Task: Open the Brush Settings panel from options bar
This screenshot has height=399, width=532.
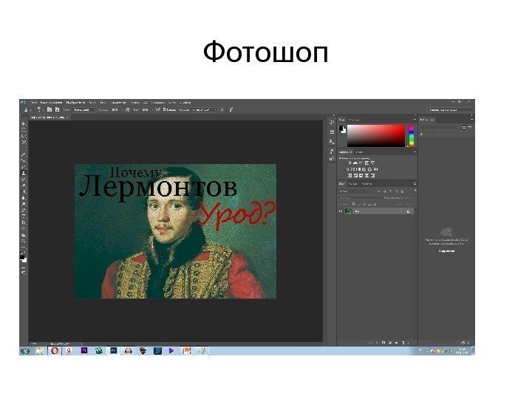Action: pos(50,109)
